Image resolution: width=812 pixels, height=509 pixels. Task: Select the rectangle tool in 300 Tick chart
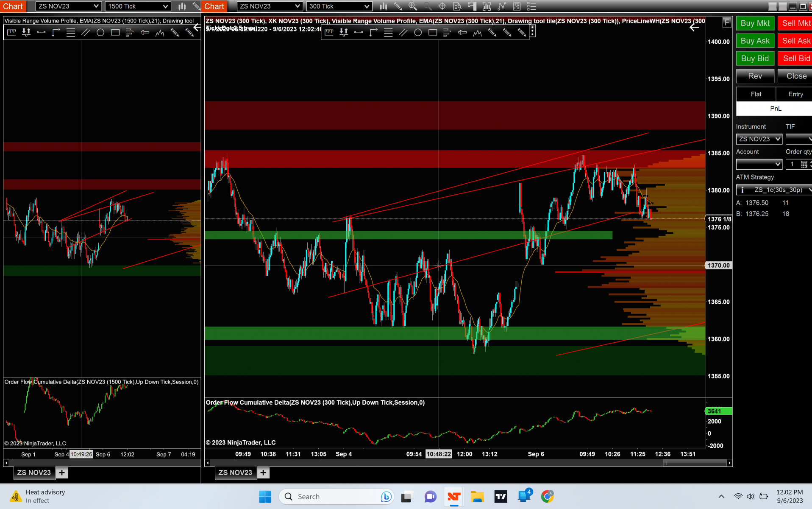[433, 32]
